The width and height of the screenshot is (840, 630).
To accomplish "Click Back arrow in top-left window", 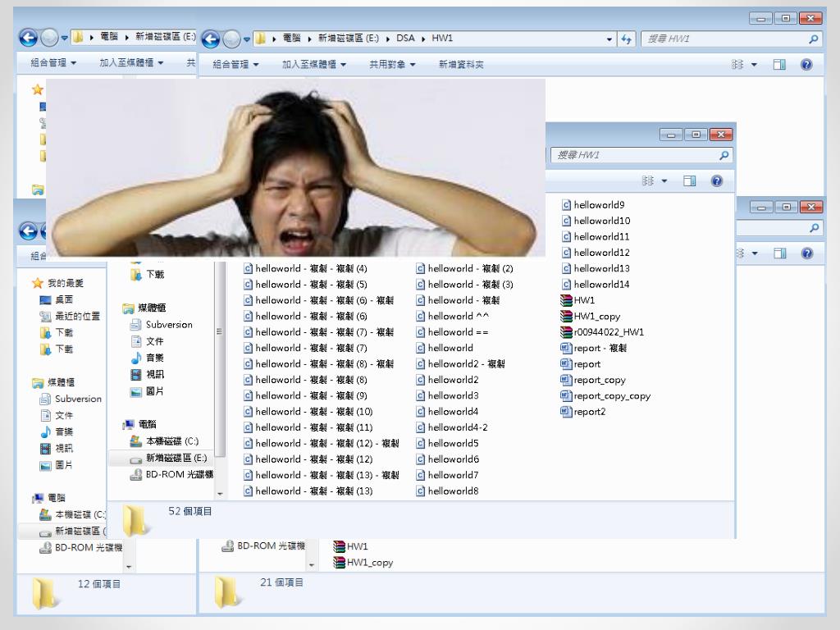I will tap(28, 38).
